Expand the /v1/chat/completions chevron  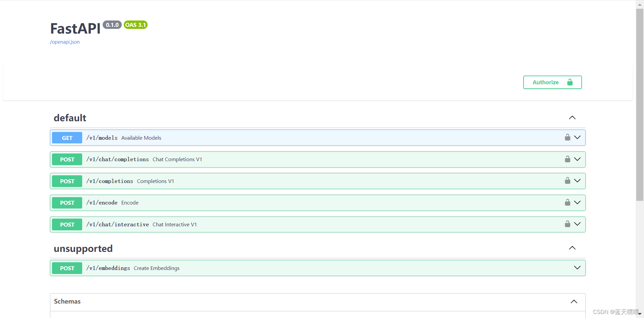(x=577, y=159)
